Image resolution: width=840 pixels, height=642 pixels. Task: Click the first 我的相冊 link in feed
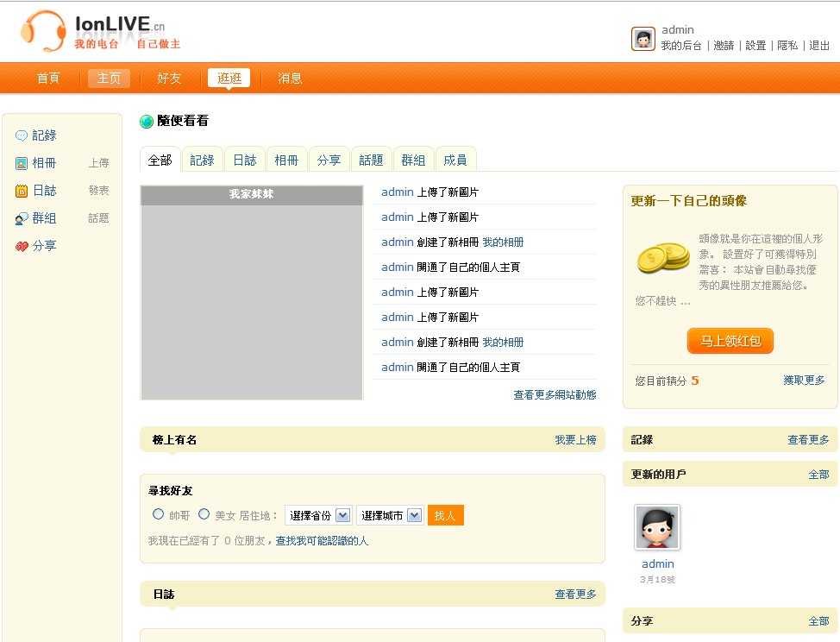(x=503, y=242)
